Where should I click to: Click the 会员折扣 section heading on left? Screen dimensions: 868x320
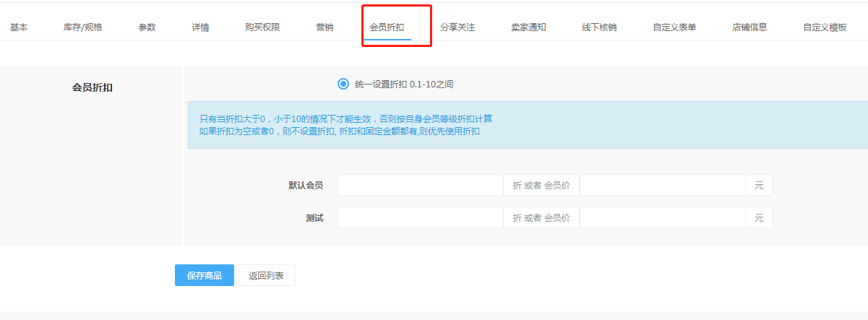[93, 87]
